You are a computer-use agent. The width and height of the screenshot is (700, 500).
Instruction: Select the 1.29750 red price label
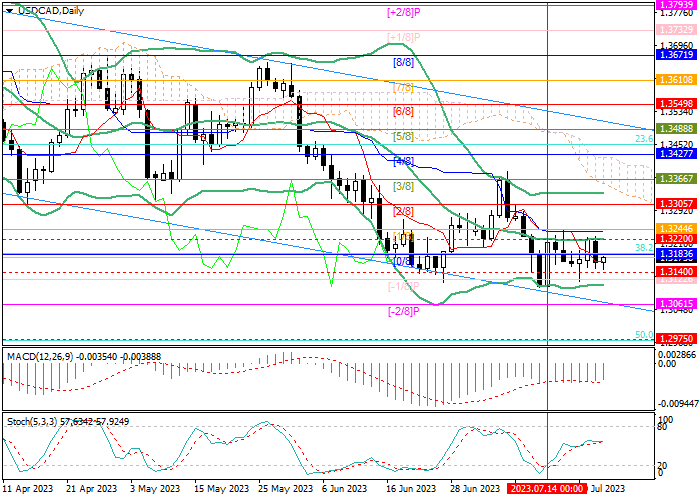(677, 339)
